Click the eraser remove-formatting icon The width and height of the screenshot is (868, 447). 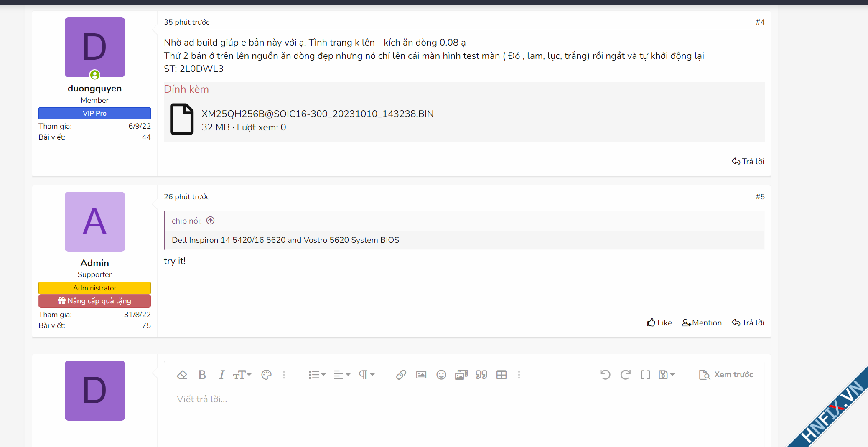point(182,375)
